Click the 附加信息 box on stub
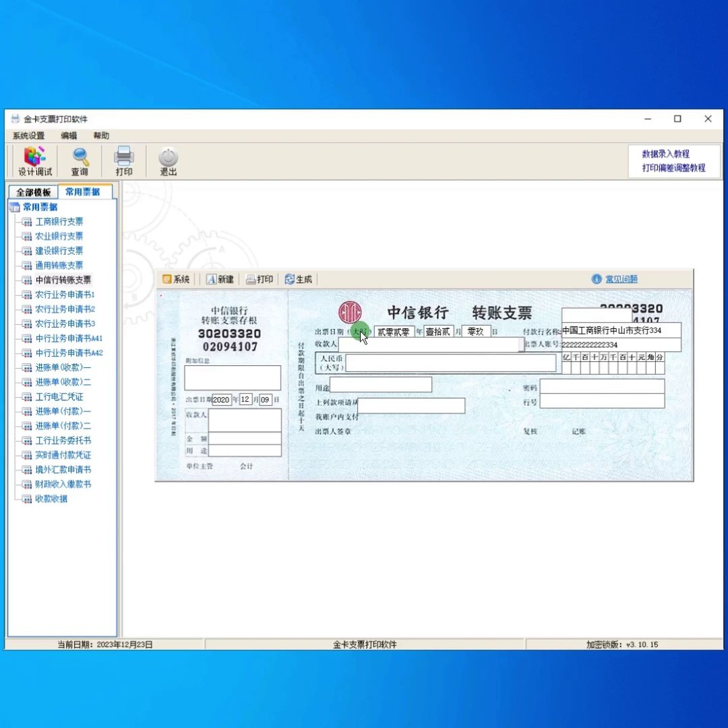 click(x=233, y=377)
